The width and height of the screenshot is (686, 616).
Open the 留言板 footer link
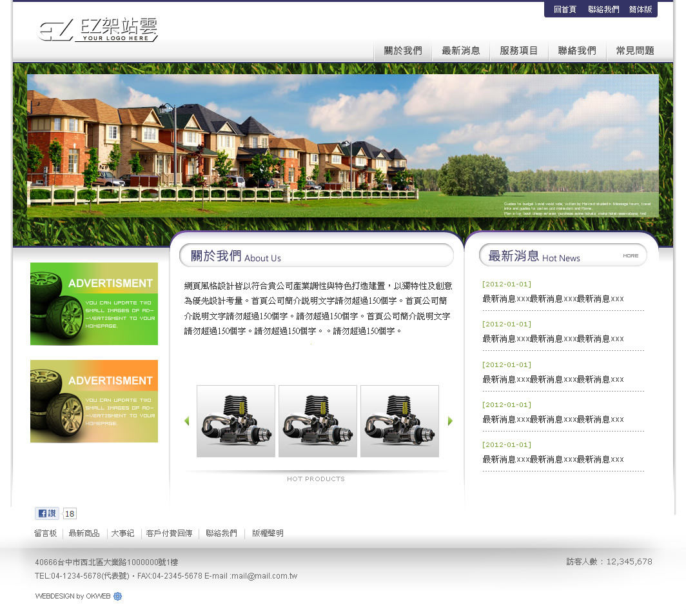tap(46, 533)
